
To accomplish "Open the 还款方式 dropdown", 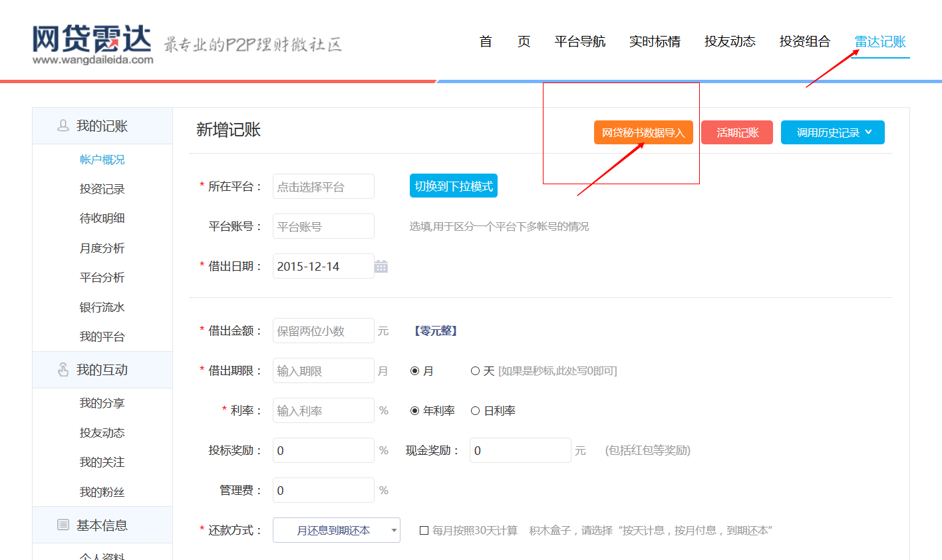I will 337,530.
